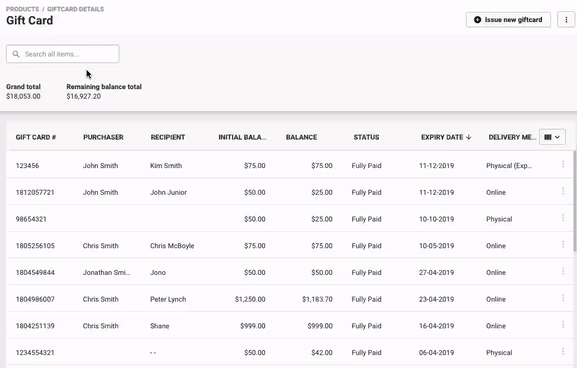Issue a new giftcard
The width and height of the screenshot is (577, 368).
508,20
